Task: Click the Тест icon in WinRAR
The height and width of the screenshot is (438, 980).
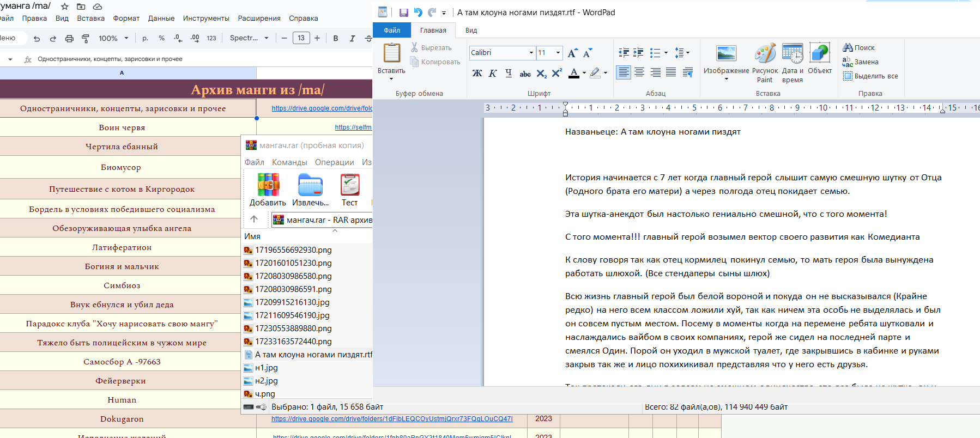Action: [350, 185]
